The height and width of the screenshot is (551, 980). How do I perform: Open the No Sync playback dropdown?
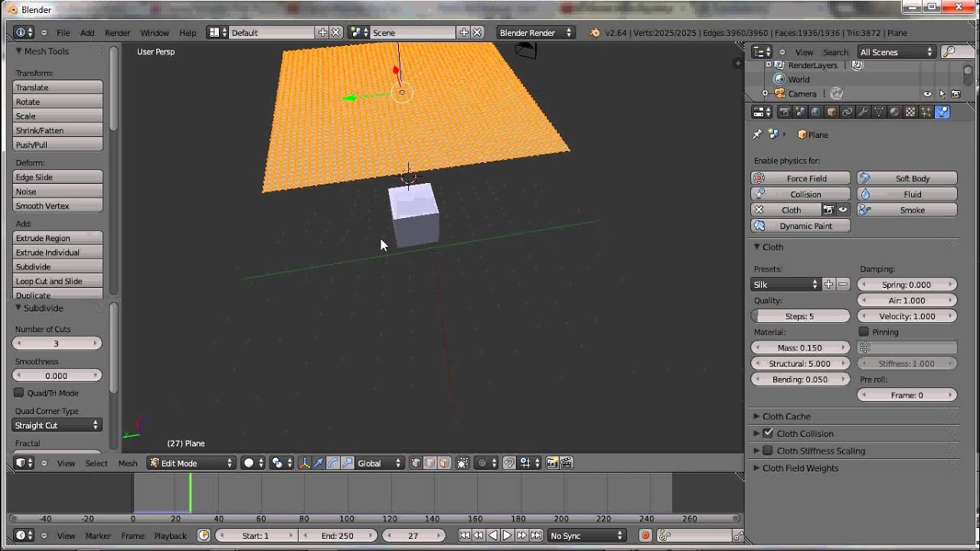click(x=587, y=536)
